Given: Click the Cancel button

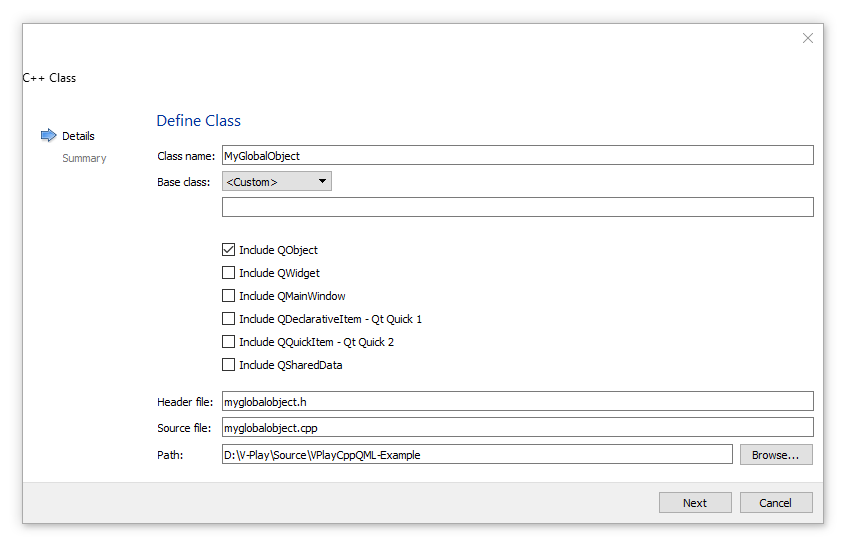Looking at the screenshot, I should [x=776, y=503].
